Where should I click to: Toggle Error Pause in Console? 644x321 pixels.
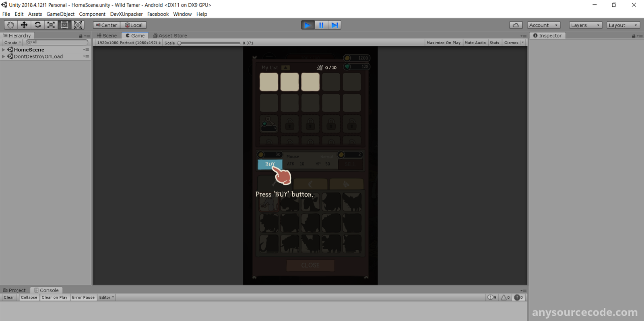[x=83, y=298]
